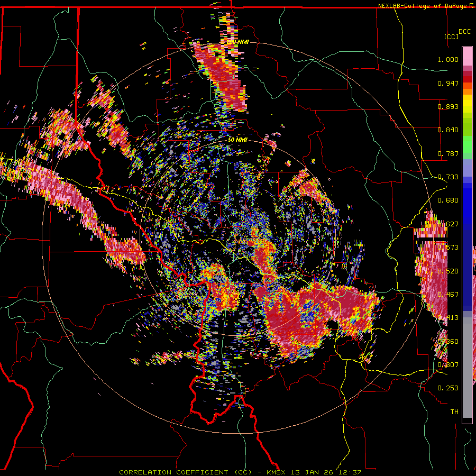
Task: Select the 0.680 color scale value
Action: tap(448, 200)
